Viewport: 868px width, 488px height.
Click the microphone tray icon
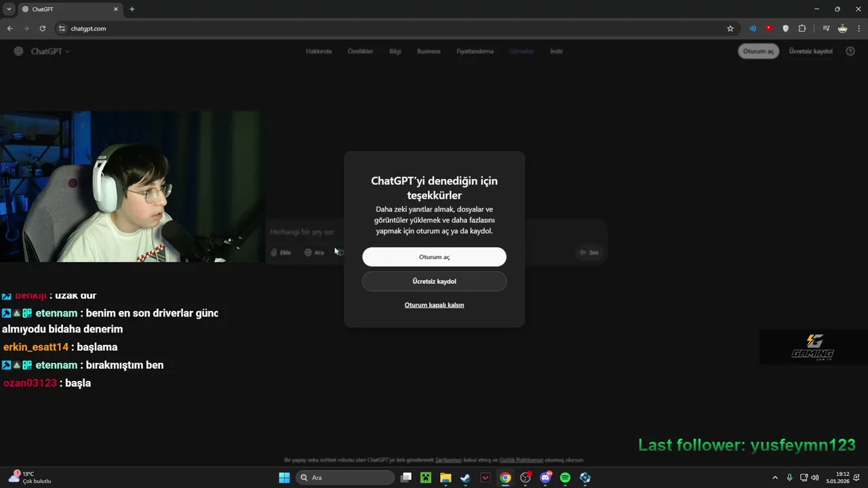pos(789,478)
